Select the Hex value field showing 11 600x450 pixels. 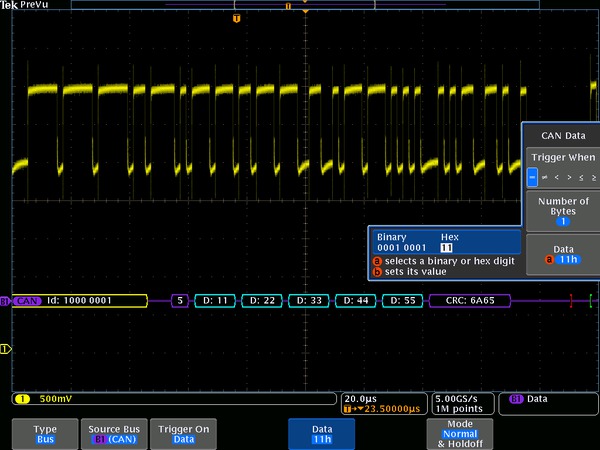(447, 247)
